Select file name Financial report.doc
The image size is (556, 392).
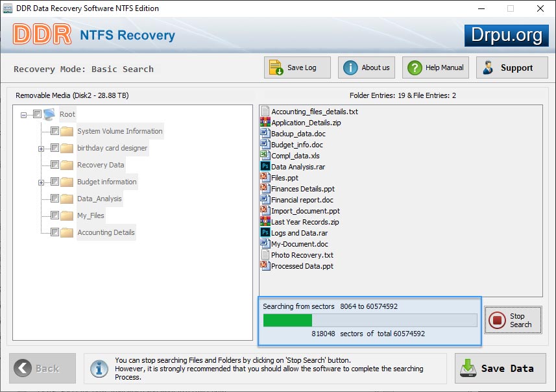point(302,200)
